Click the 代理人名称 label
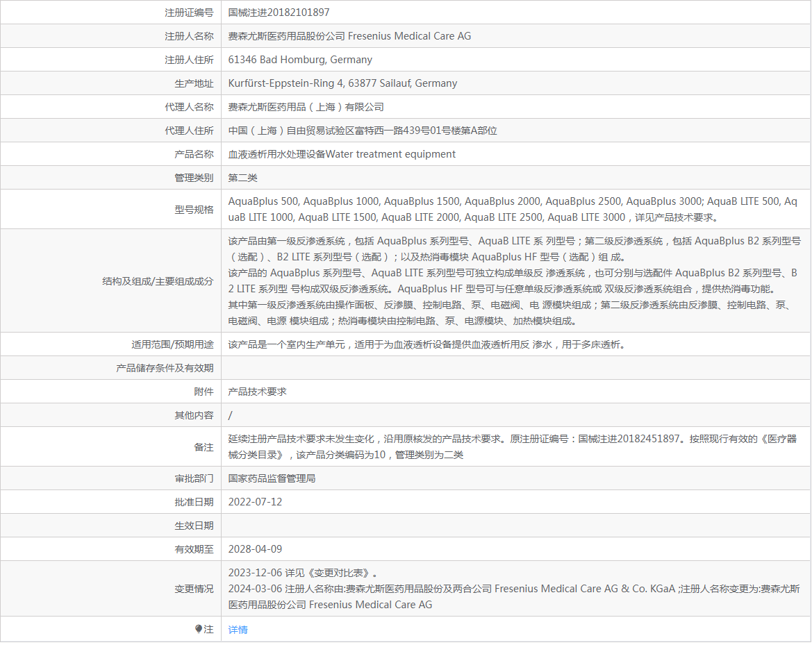812x645 pixels. click(x=189, y=107)
